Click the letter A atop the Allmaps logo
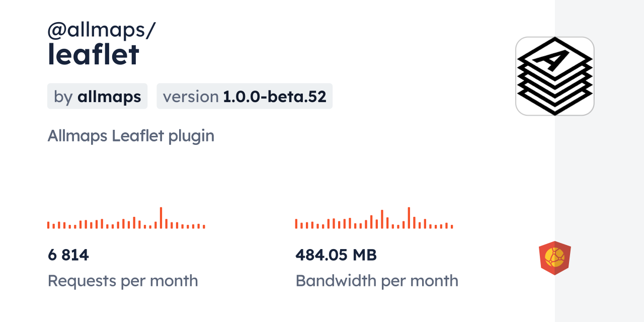 click(x=554, y=59)
